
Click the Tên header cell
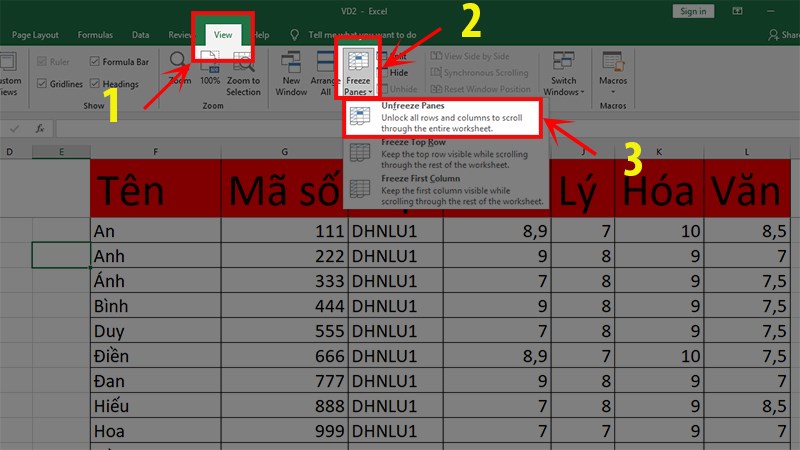point(156,188)
